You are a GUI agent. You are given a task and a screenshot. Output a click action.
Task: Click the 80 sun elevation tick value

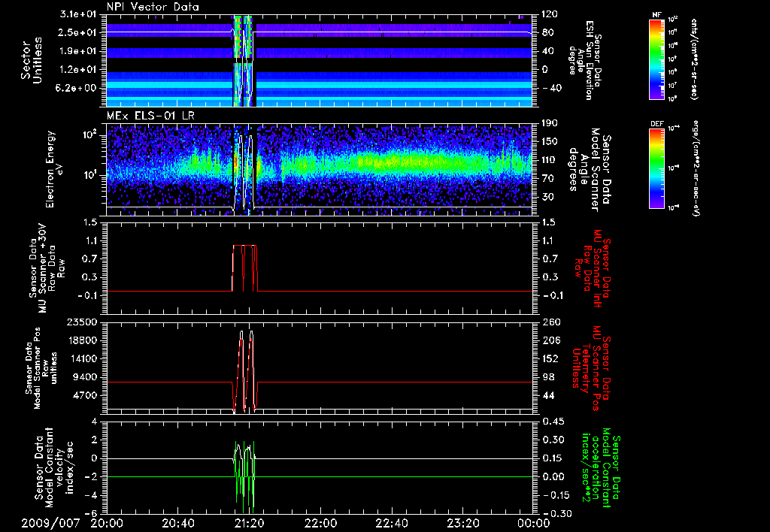[547, 32]
